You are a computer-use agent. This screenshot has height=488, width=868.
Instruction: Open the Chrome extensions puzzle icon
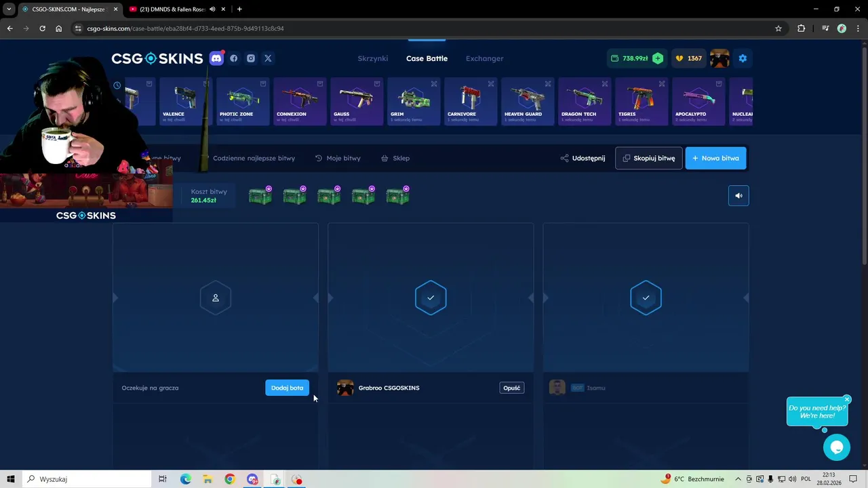point(802,28)
